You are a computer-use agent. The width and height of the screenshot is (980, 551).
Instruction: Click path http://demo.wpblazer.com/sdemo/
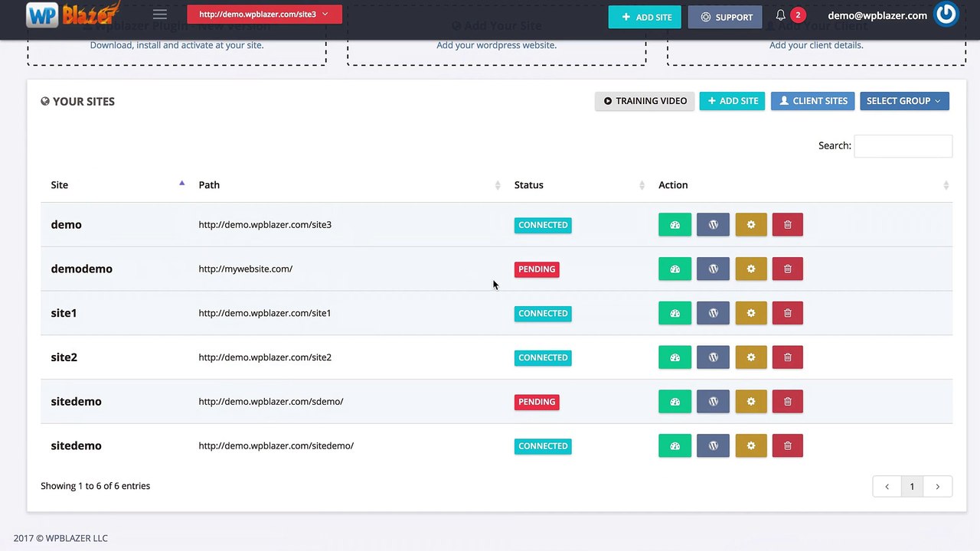pyautogui.click(x=271, y=402)
